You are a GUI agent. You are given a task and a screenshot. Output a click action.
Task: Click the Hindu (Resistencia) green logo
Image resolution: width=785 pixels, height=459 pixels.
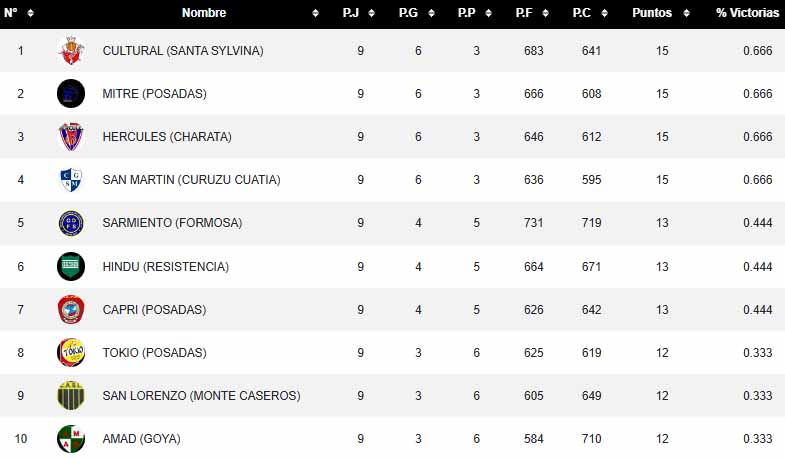coord(71,267)
